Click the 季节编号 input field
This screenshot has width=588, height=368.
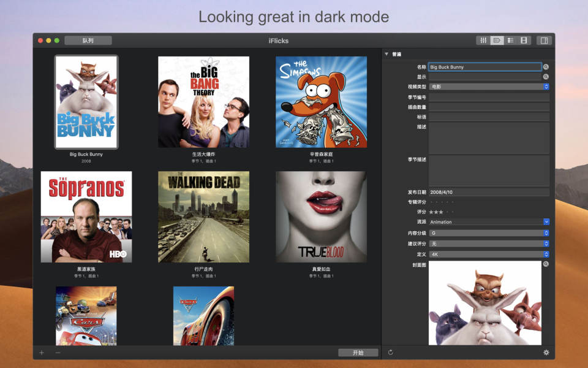[x=489, y=98]
